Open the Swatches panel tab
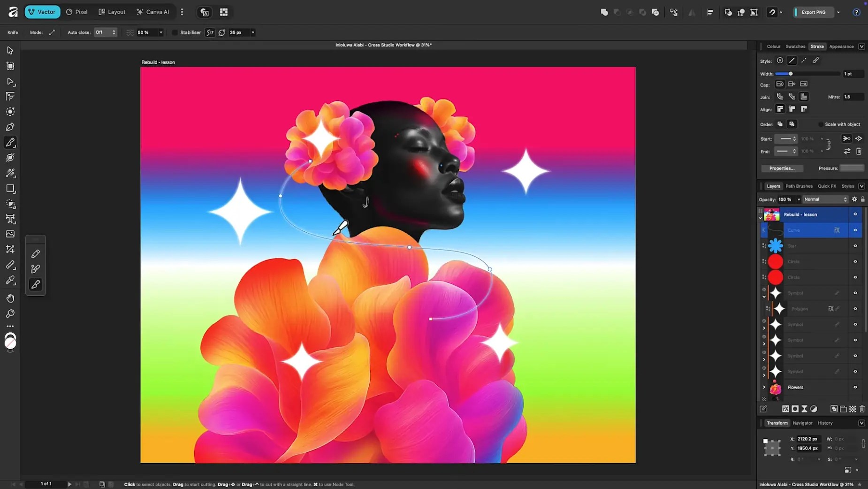 [x=795, y=46]
